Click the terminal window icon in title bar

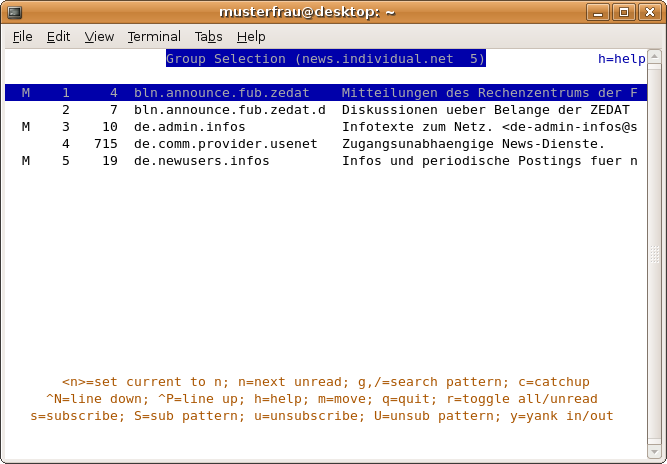(x=15, y=12)
